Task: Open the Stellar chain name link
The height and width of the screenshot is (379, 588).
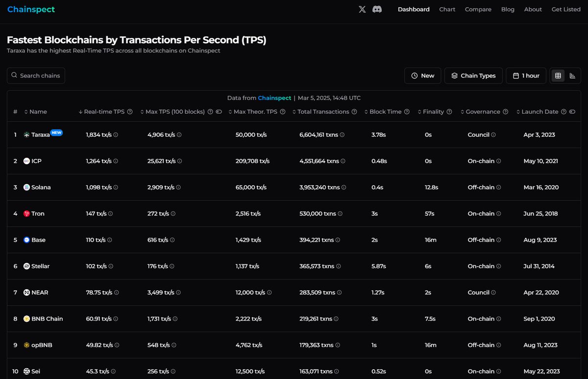Action: pos(40,266)
